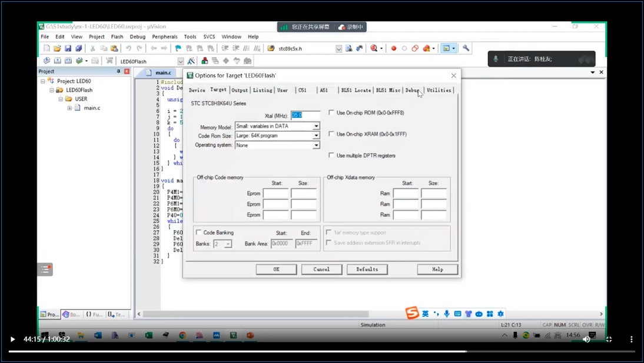Click the Xtal (MHz) input field
Image resolution: width=644 pixels, height=363 pixels.
point(305,115)
